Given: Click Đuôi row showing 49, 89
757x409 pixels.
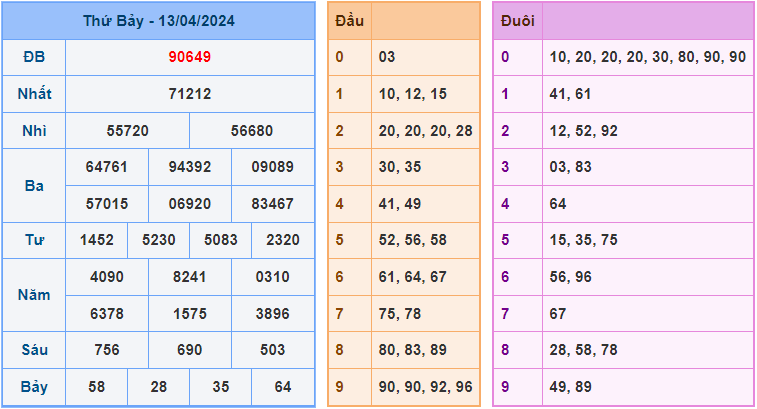Looking at the screenshot, I should click(x=571, y=387).
